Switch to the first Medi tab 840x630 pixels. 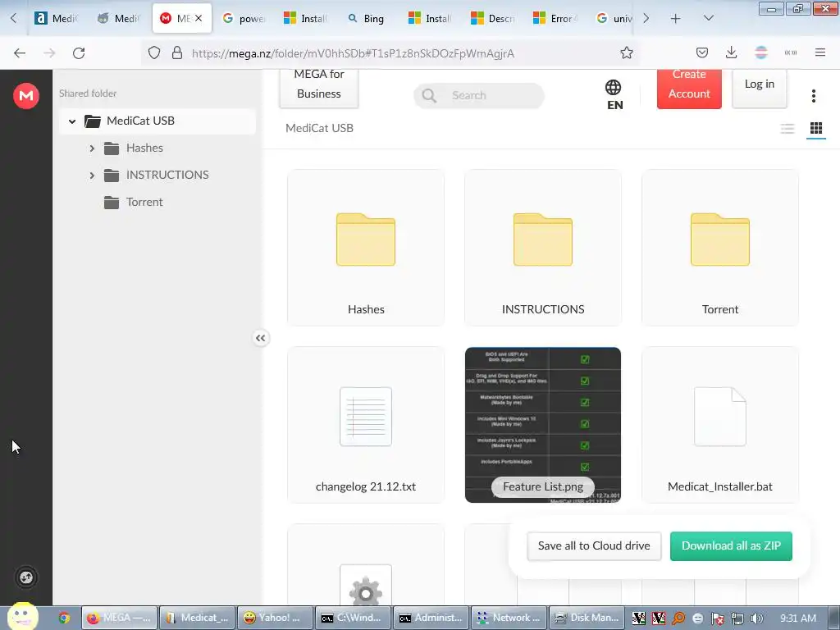(x=56, y=19)
